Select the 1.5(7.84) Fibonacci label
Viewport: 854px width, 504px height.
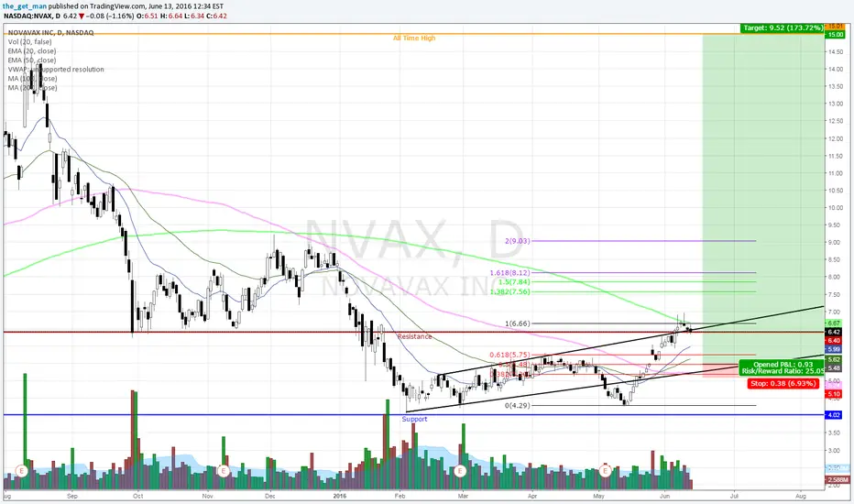[514, 282]
